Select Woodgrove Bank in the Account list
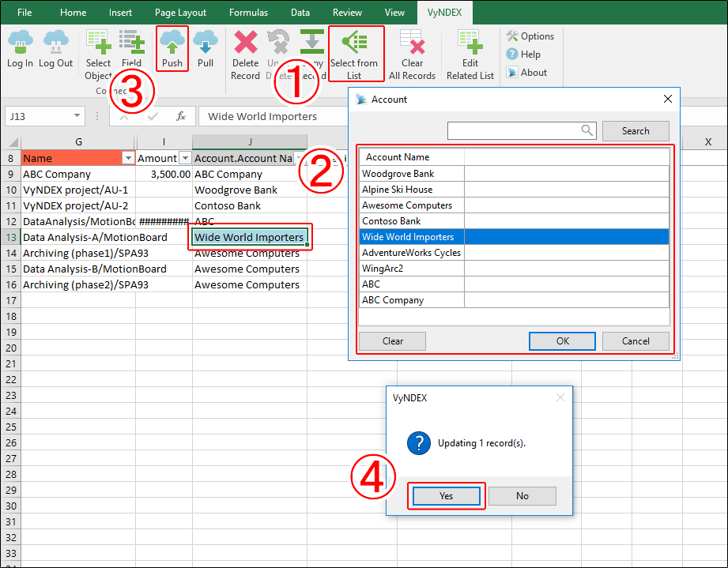The height and width of the screenshot is (568, 728). click(x=515, y=174)
